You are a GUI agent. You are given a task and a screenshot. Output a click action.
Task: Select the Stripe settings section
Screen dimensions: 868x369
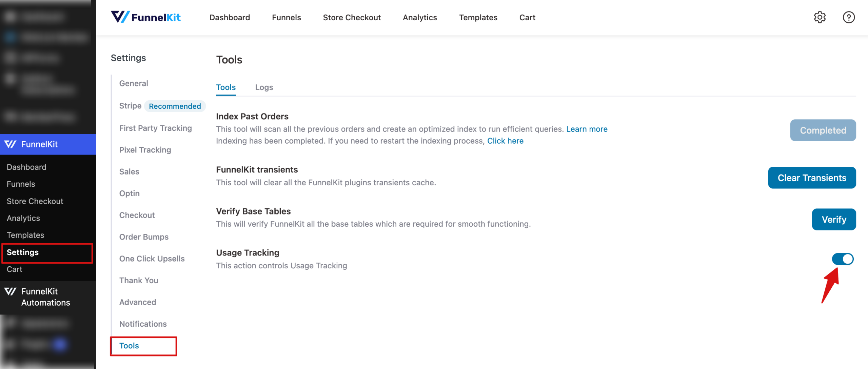(130, 106)
